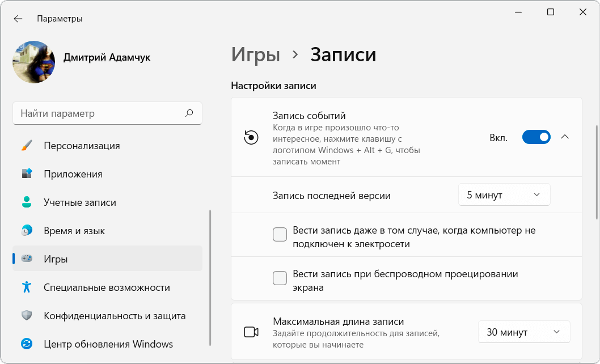Click the search magnifier icon
600x364 pixels.
pyautogui.click(x=189, y=113)
